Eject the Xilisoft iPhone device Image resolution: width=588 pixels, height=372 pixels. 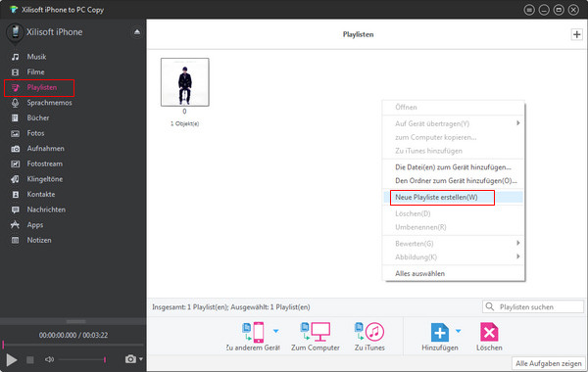[137, 32]
